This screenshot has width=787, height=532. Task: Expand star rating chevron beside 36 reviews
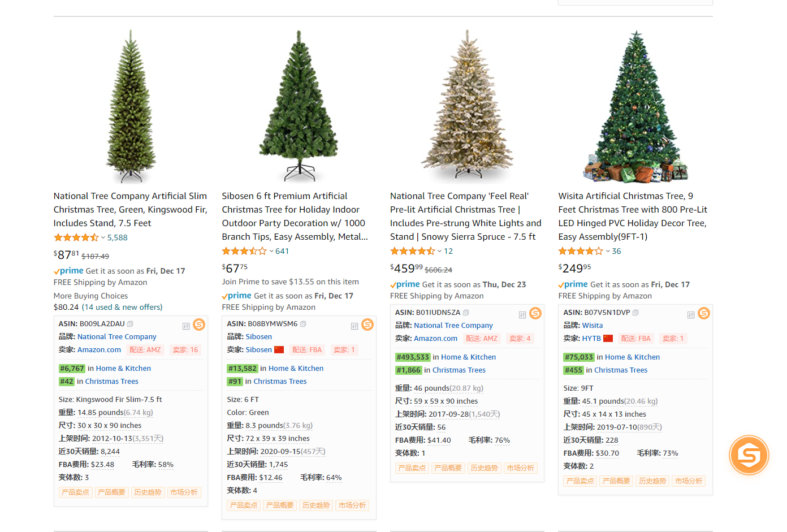(x=608, y=252)
